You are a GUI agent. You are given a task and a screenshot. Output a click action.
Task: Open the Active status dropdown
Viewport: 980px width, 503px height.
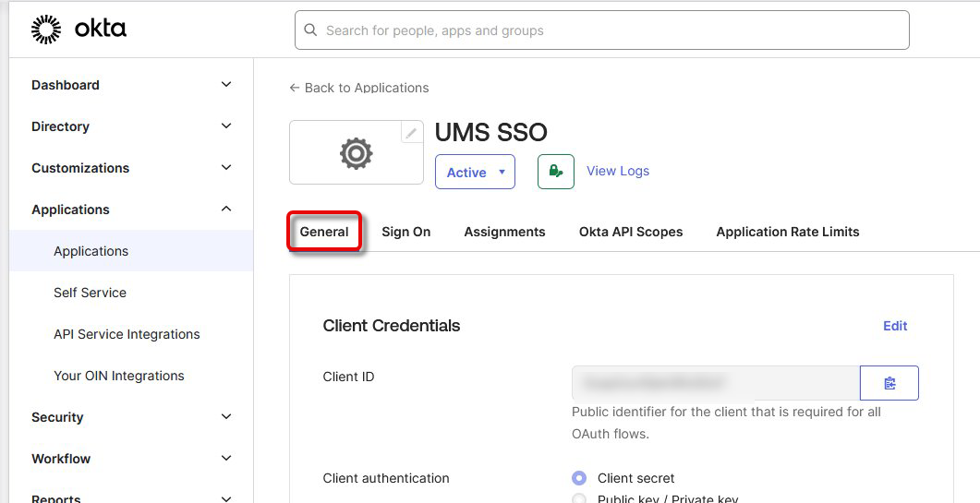475,173
